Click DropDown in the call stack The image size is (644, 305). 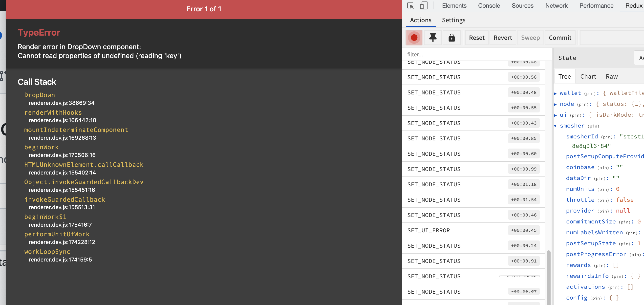coord(40,95)
